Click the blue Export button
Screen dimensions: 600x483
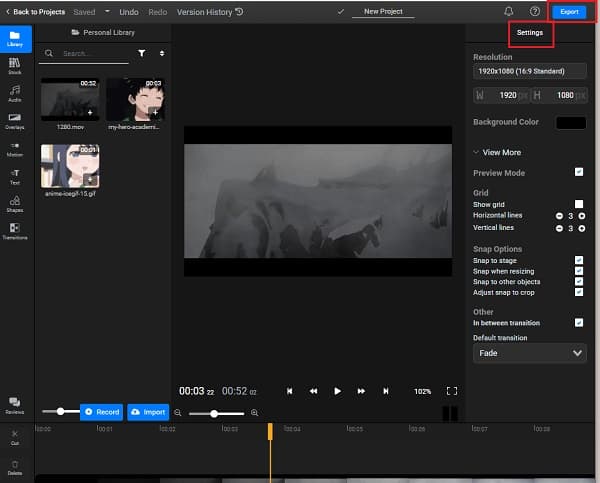569,12
